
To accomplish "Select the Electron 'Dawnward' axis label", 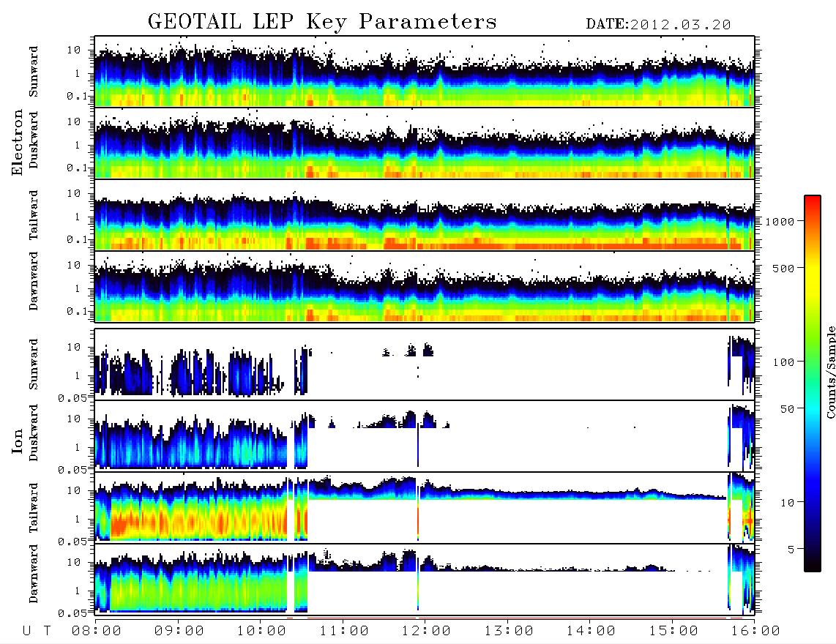I will (x=34, y=282).
